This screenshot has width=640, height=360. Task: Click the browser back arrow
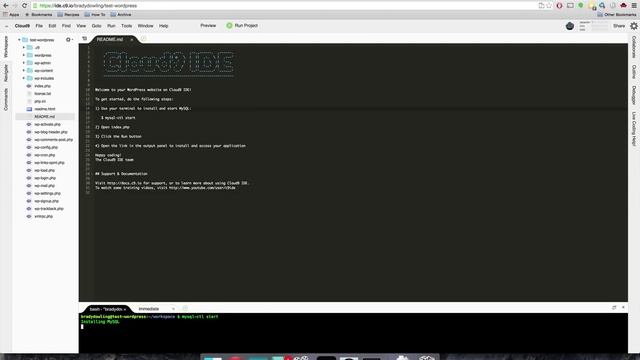coord(6,6)
